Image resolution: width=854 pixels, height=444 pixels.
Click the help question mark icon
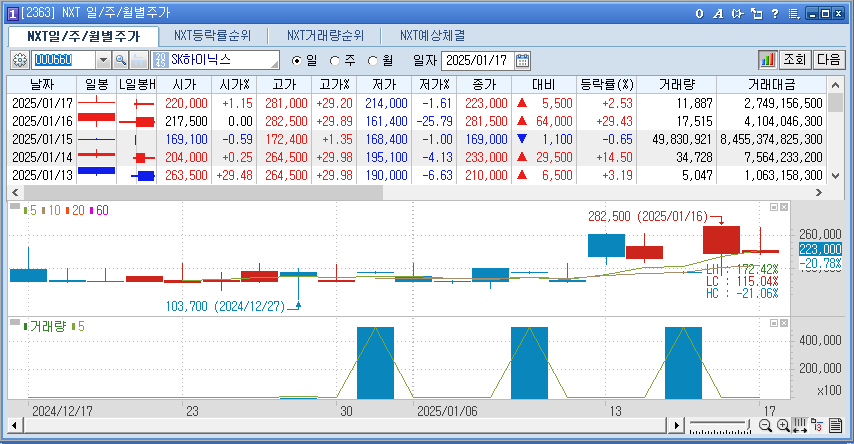pyautogui.click(x=774, y=13)
